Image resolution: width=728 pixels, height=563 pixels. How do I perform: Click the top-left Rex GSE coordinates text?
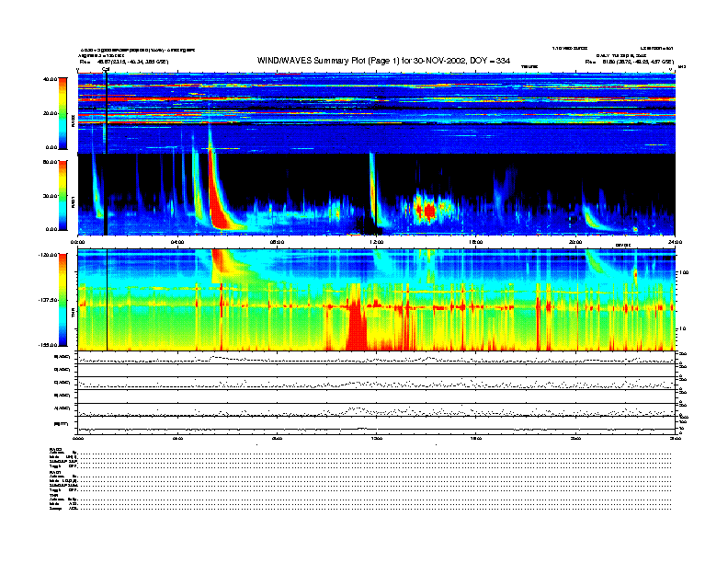[x=124, y=62]
